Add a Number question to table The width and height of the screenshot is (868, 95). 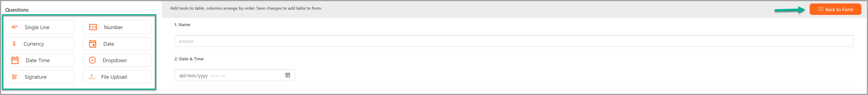pyautogui.click(x=117, y=27)
